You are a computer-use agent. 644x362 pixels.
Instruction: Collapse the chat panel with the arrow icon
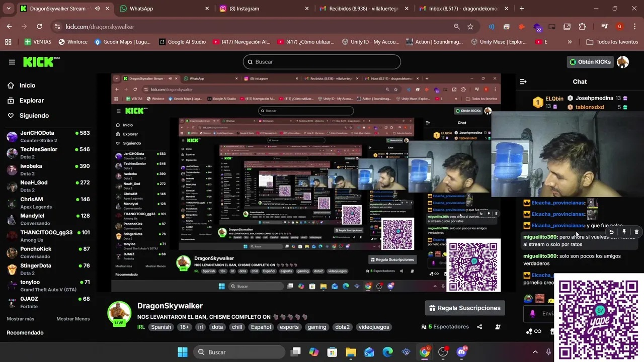523,81
